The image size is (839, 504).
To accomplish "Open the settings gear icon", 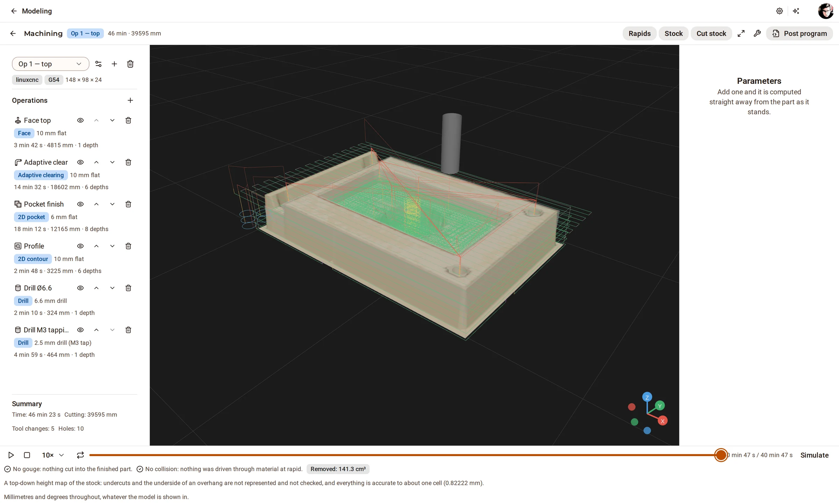I will [x=779, y=11].
